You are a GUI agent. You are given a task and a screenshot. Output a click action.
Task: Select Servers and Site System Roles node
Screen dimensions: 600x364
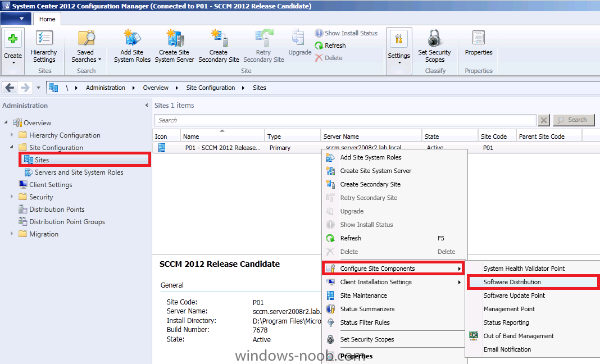click(79, 172)
